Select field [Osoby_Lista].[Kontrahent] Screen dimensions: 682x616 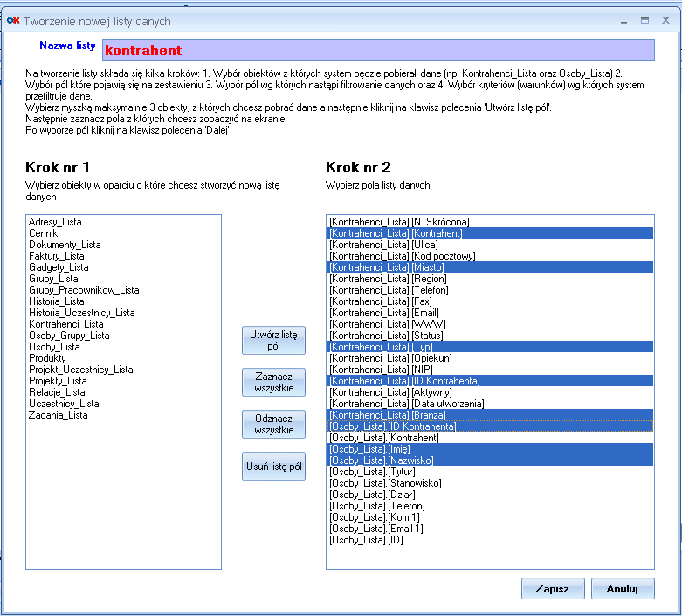pyautogui.click(x=490, y=438)
